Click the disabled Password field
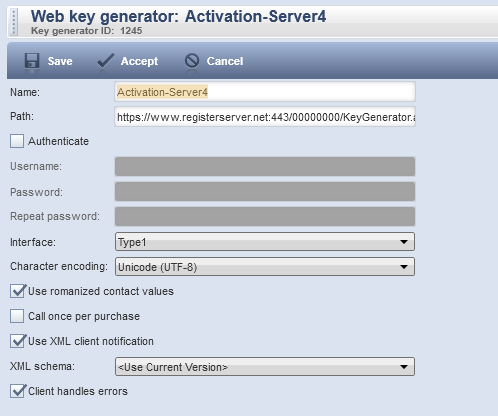The height and width of the screenshot is (416, 498). [x=265, y=191]
